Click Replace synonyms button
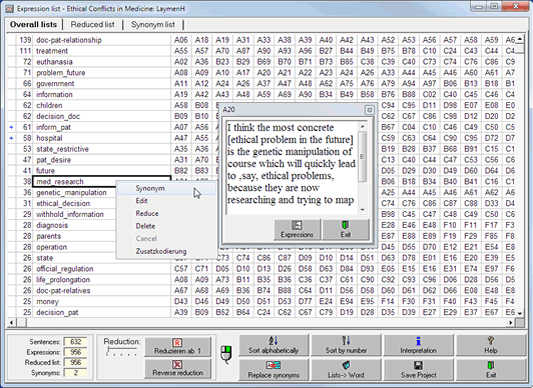 (274, 370)
